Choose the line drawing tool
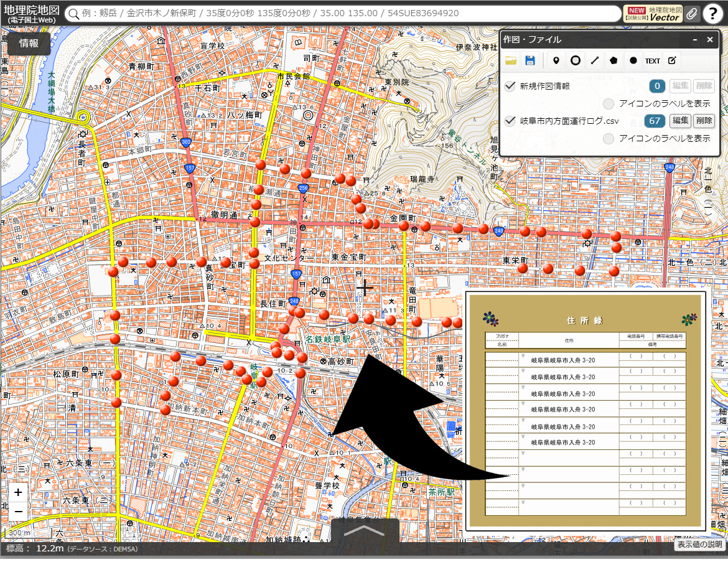 pyautogui.click(x=595, y=60)
